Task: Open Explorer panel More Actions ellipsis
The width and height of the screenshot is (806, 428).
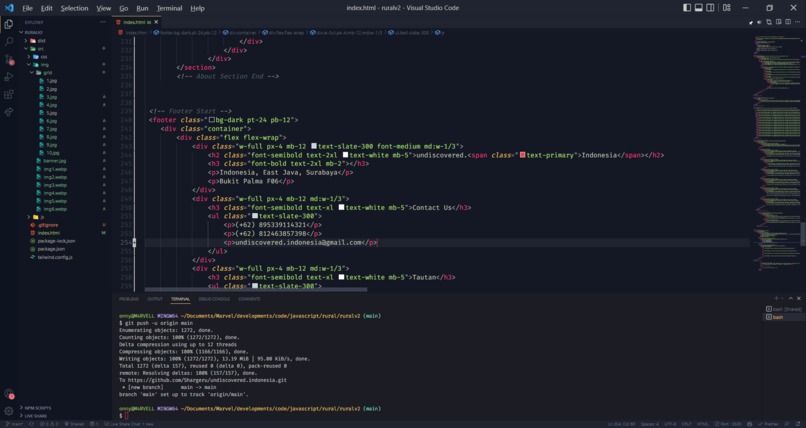Action: pyautogui.click(x=103, y=22)
